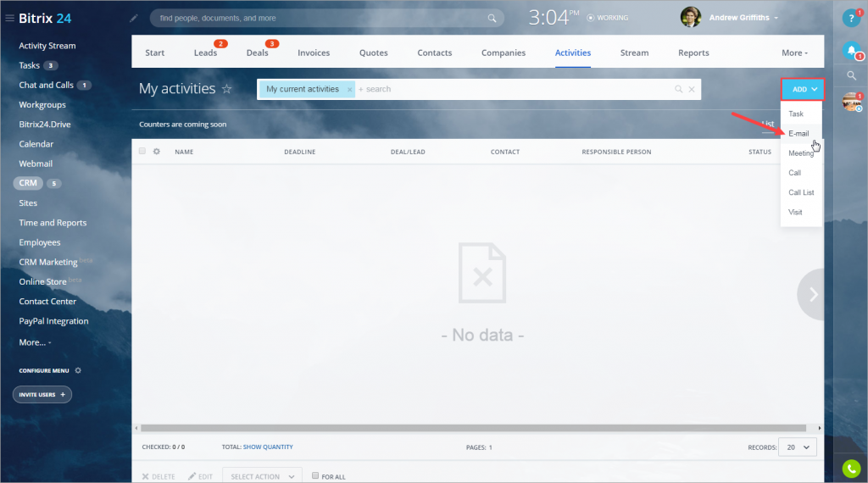
Task: Open Configure Menu gear icon
Action: tap(78, 370)
